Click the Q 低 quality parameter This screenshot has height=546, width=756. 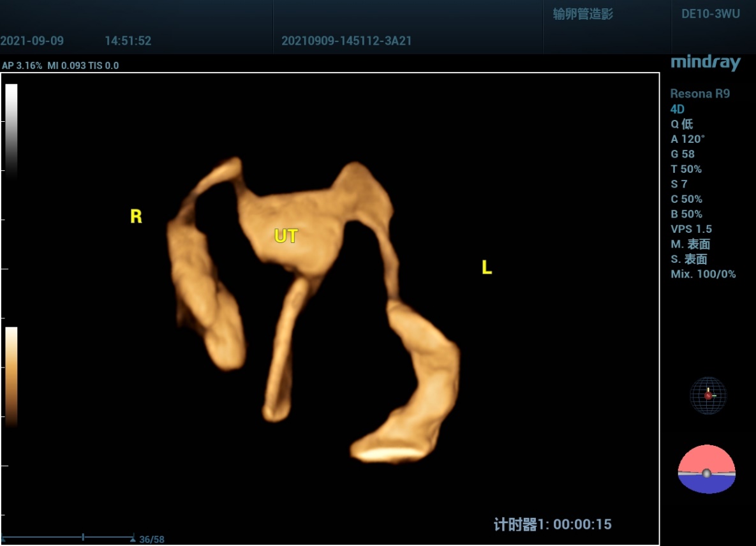click(x=682, y=124)
